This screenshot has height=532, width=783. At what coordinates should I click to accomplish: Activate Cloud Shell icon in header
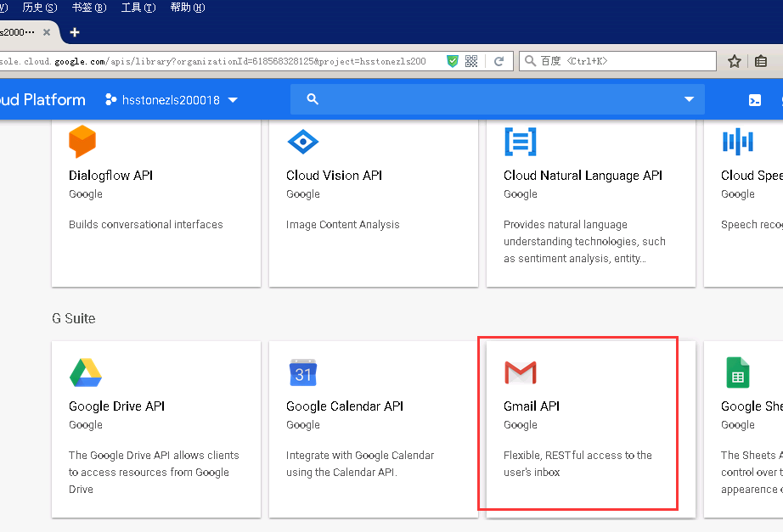coord(755,100)
